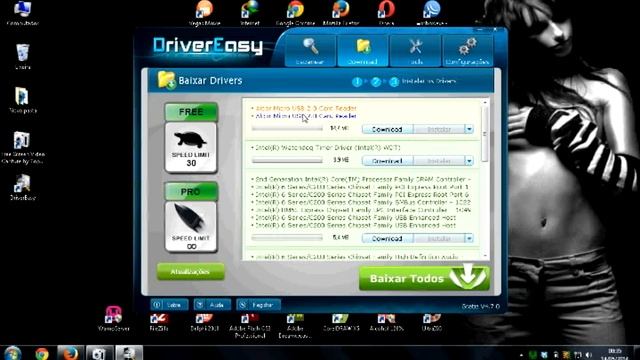Viewport: 640px width, 360px height.
Task: Click the Baixar Todos button
Action: pos(424,278)
